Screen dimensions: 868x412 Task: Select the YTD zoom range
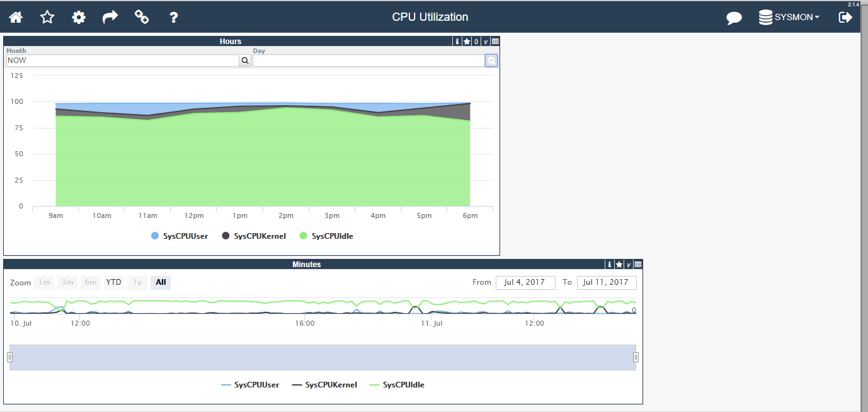pos(114,282)
